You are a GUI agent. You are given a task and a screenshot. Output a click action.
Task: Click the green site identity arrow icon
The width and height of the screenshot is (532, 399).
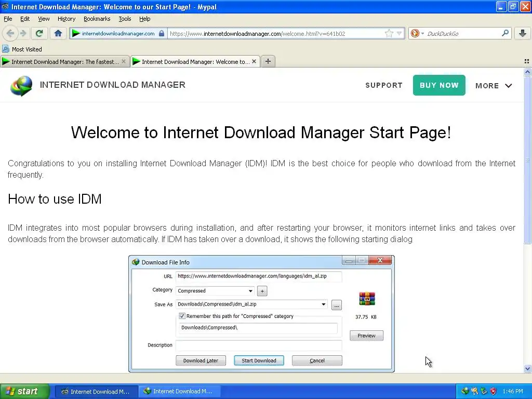click(76, 33)
